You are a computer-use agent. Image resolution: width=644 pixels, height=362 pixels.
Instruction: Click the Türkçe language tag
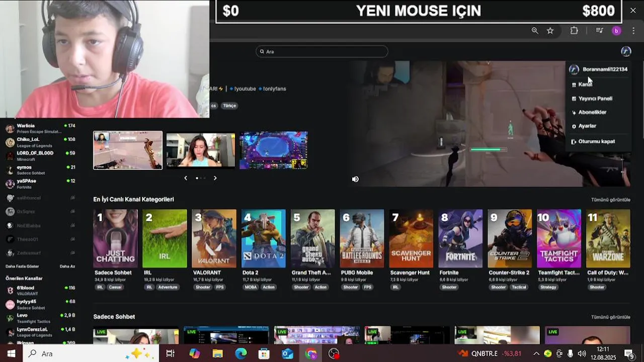click(x=229, y=106)
